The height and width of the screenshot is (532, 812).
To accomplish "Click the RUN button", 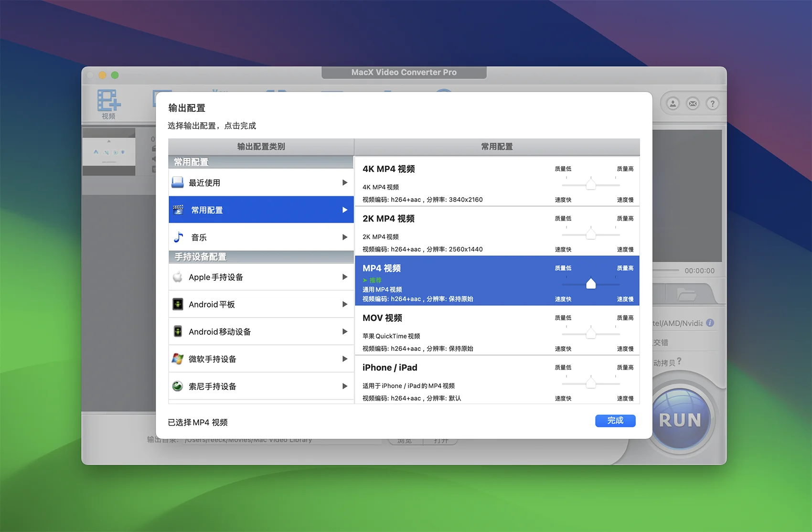I will tap(680, 420).
